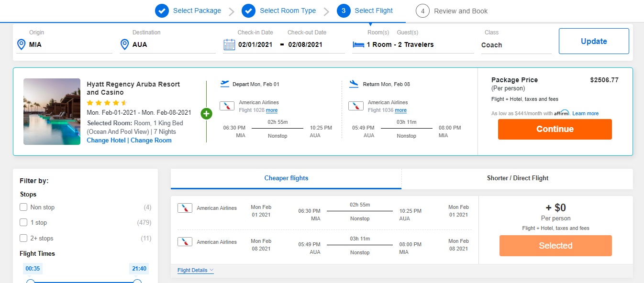Click the Affirm logo
This screenshot has height=283, width=644.
click(x=562, y=113)
